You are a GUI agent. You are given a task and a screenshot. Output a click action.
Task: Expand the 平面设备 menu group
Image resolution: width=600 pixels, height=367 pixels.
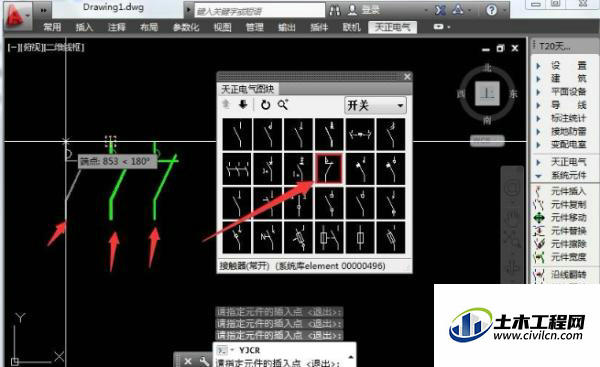pos(539,92)
